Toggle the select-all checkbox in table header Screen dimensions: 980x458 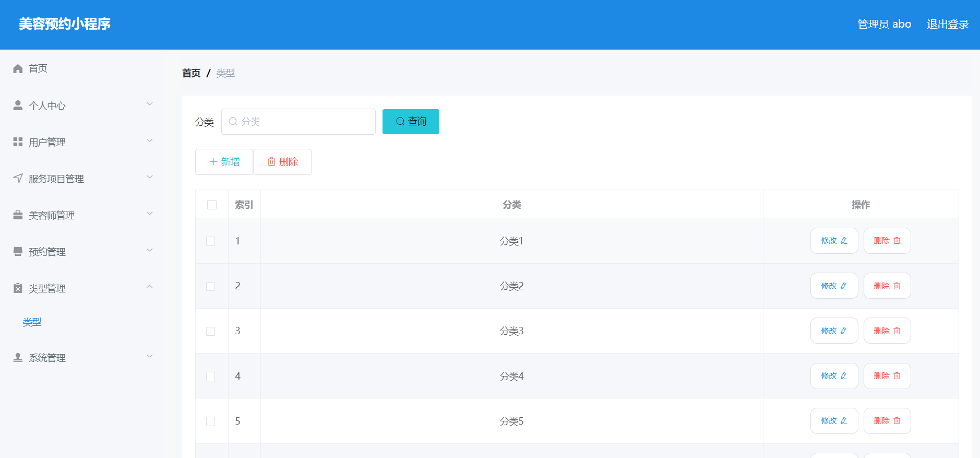click(x=212, y=205)
